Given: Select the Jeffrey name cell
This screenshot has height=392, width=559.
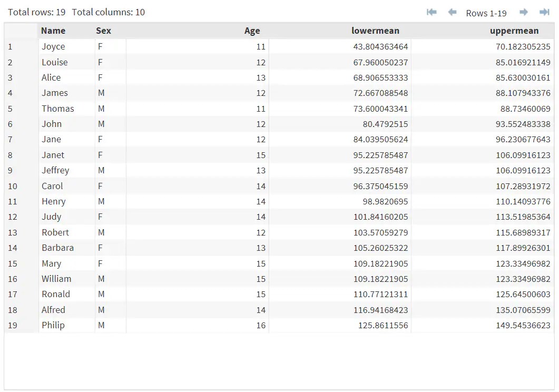Looking at the screenshot, I should (x=67, y=170).
